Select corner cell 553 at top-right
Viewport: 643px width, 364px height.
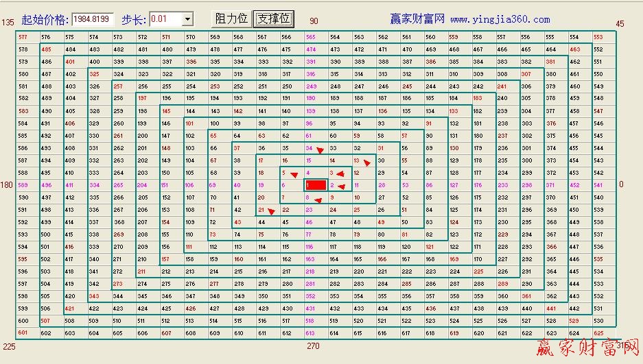coord(598,37)
